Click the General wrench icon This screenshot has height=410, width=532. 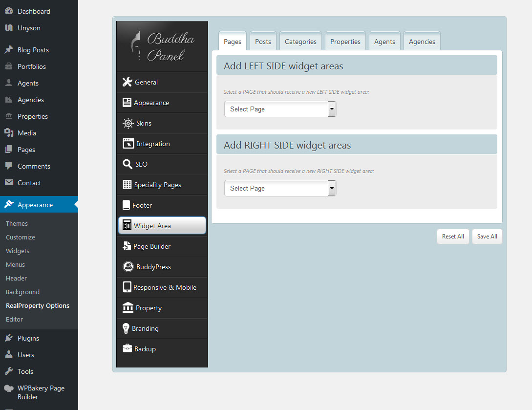coord(128,82)
